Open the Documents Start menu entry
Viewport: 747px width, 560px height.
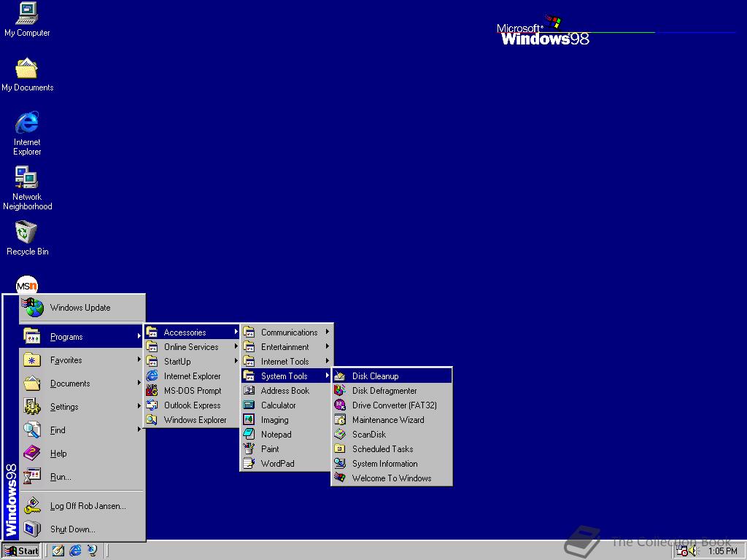point(82,384)
